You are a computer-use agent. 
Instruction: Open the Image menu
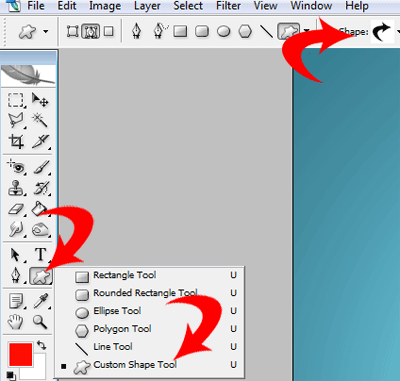[x=105, y=6]
